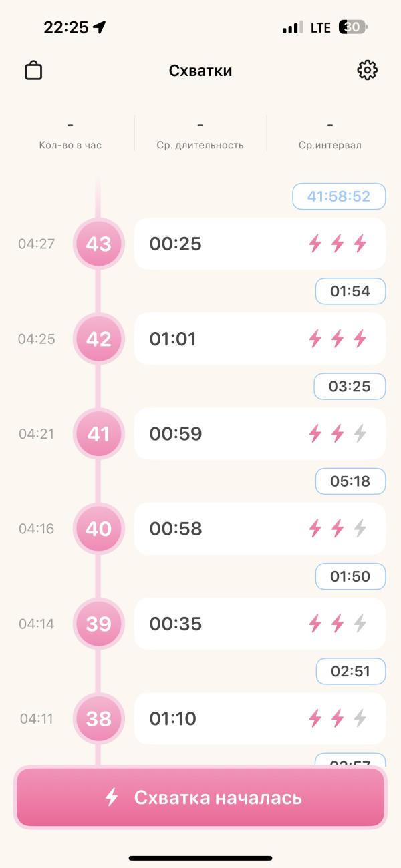Tap gray third bolt on contraction 38
Screen dimensions: 401x868
(360, 718)
